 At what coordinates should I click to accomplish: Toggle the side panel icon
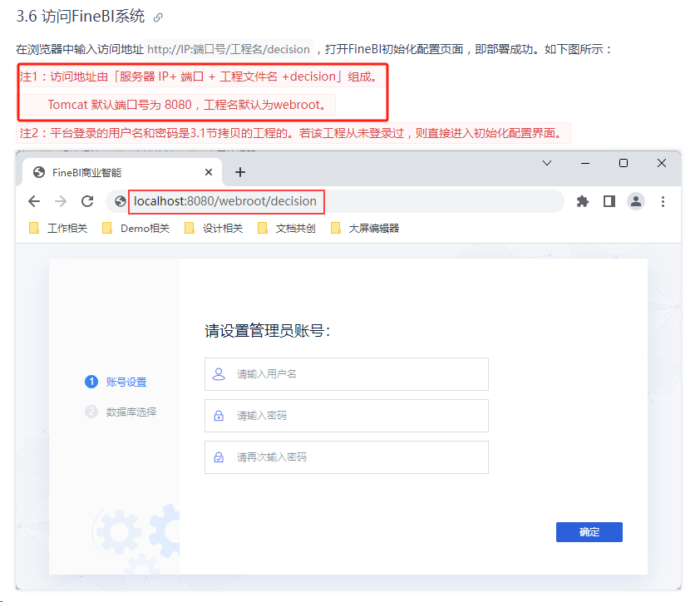(609, 201)
